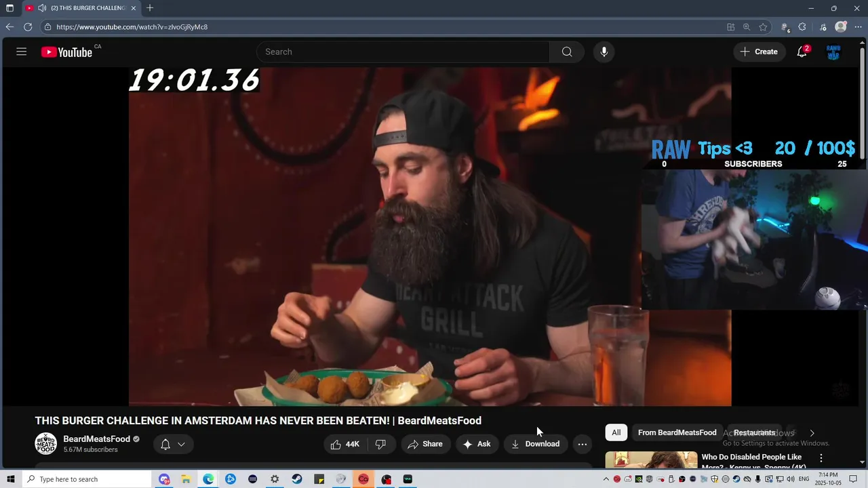Click the video player area
Screen dimensions: 868x488
(430, 236)
